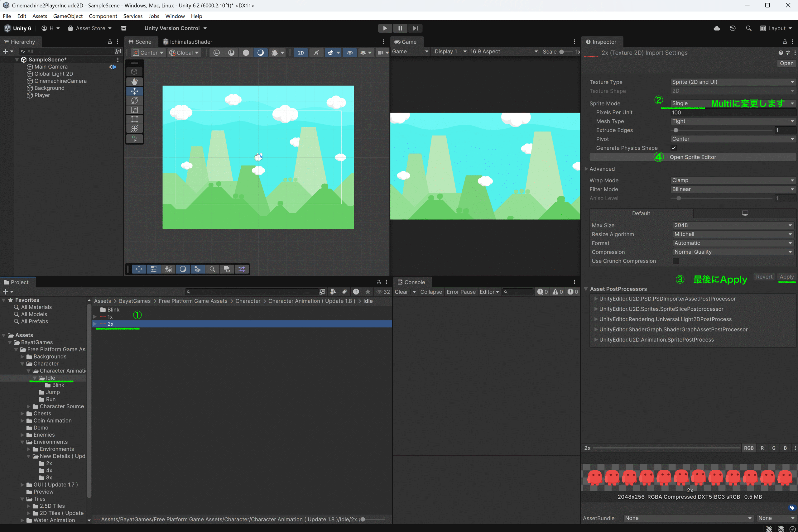Adjust the Extrude Edges slider
Viewport: 798px width, 532px height.
tap(676, 130)
